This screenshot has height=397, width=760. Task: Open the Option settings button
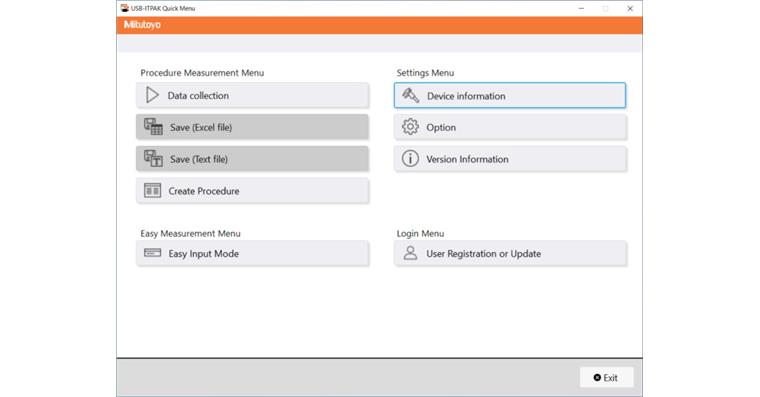(x=510, y=127)
